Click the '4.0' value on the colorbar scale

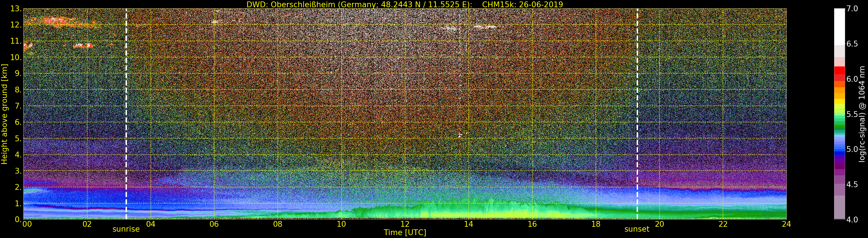(x=852, y=220)
